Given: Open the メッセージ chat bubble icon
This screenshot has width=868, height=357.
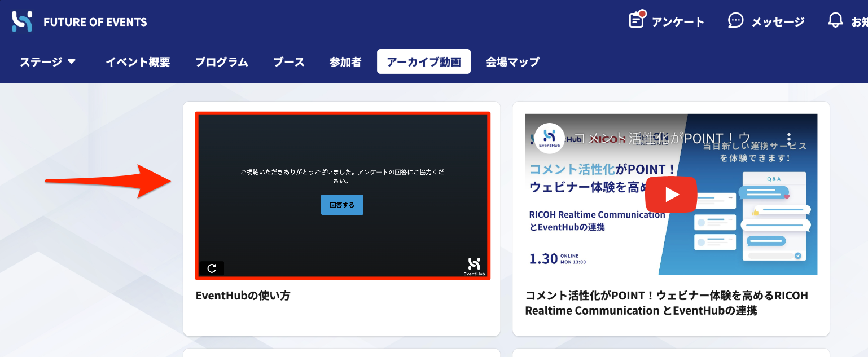Looking at the screenshot, I should pos(735,20).
